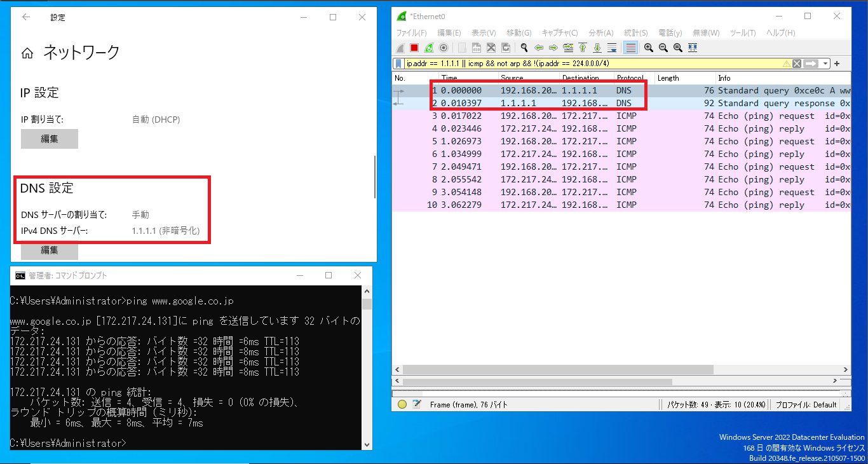Stop the running capture with the red square

(414, 48)
